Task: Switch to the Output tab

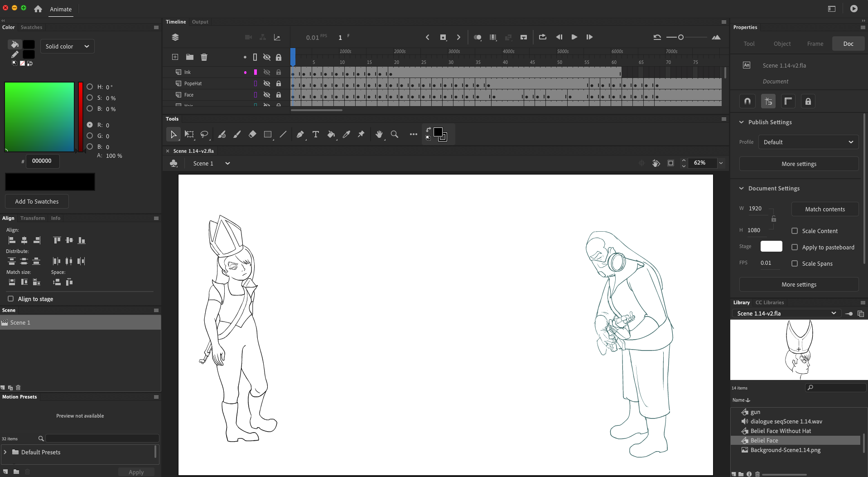Action: 200,21
